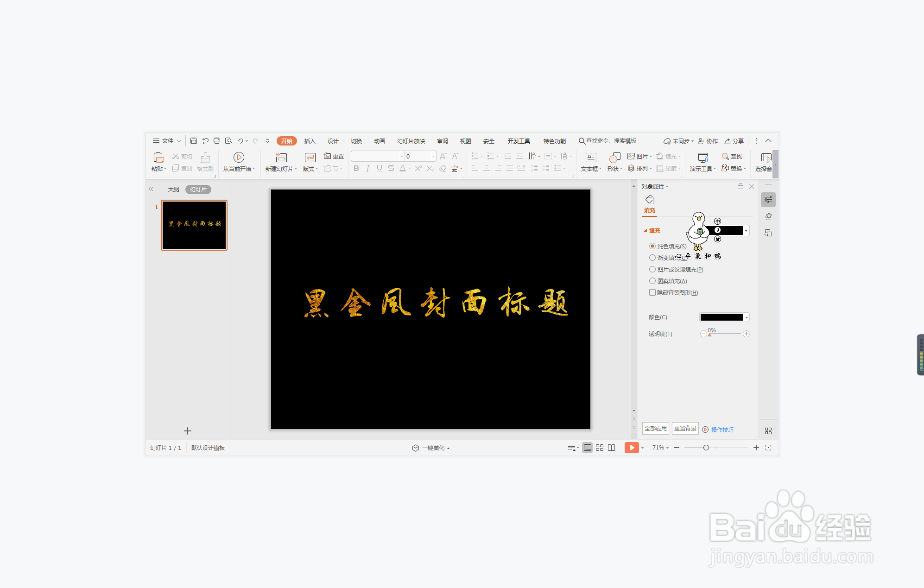Select slide 1 thumbnail in left panel
This screenshot has width=924, height=588.
pos(194,225)
